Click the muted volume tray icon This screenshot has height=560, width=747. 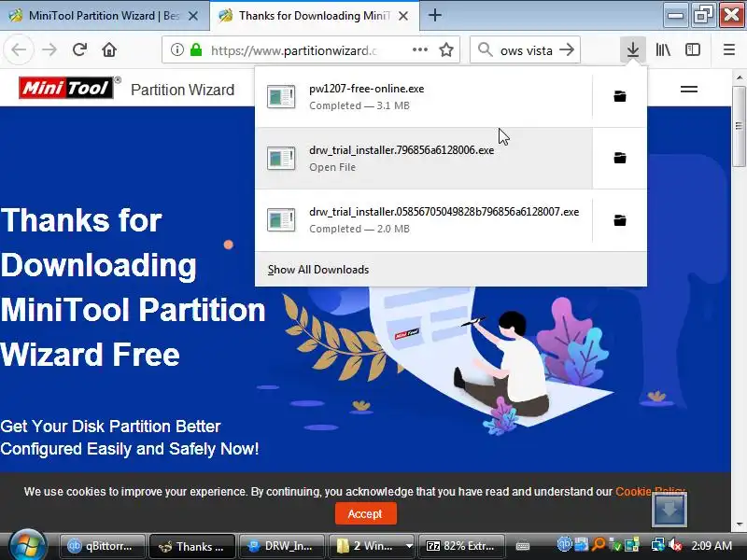(674, 544)
